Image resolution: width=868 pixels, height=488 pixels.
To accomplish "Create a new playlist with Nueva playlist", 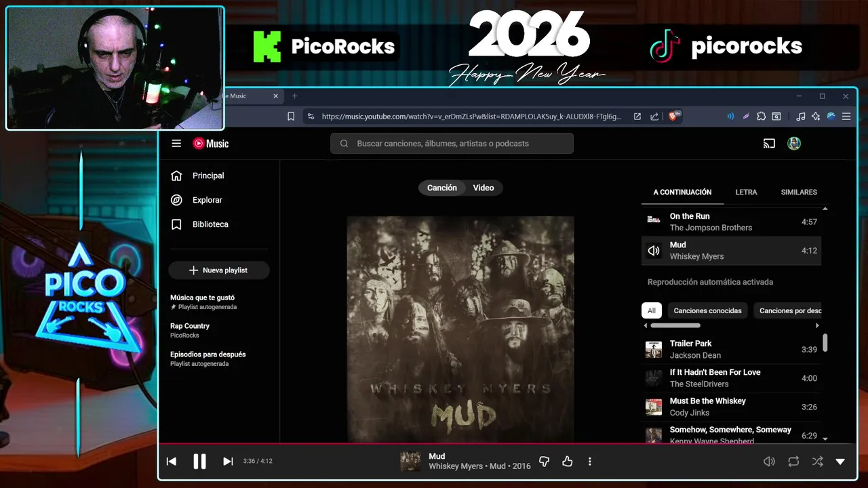I will 218,270.
